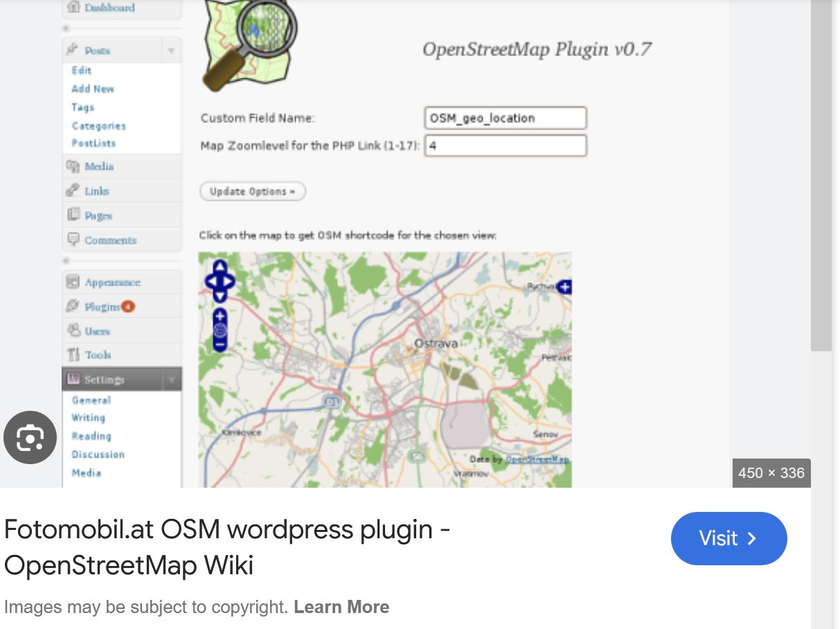Click the Custom Field Name input
Screen dimensions: 840x629
tap(506, 118)
